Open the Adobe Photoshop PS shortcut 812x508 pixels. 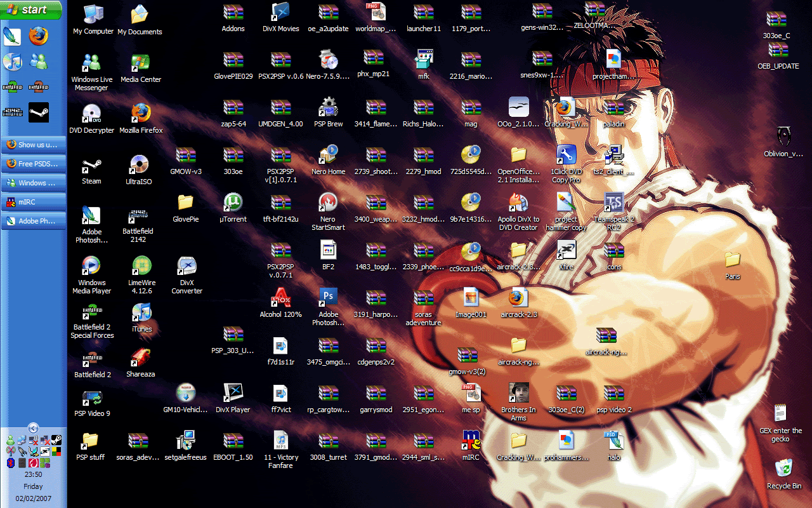[x=328, y=307]
